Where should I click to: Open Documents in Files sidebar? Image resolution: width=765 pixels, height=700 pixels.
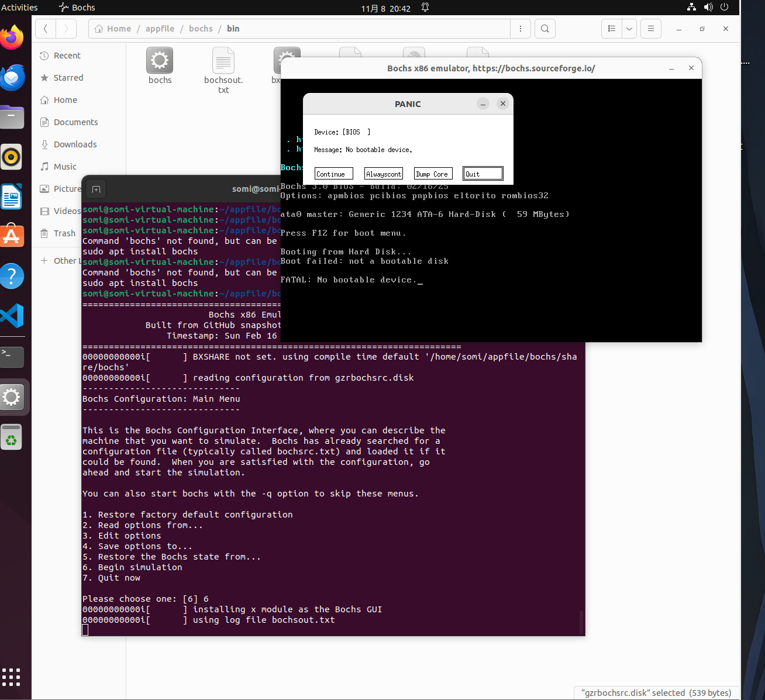pos(79,122)
